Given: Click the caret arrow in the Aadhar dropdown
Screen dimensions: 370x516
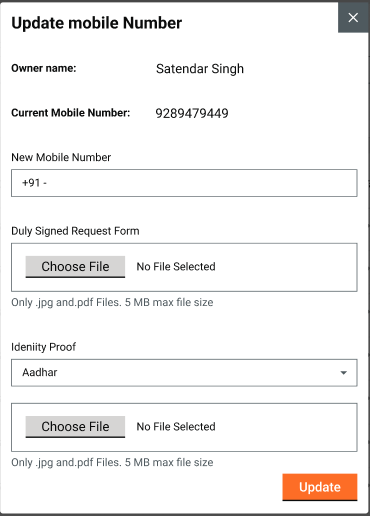Looking at the screenshot, I should click(344, 373).
